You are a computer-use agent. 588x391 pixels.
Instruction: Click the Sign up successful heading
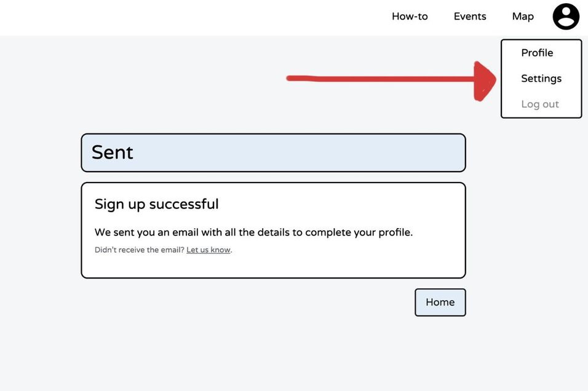(156, 204)
